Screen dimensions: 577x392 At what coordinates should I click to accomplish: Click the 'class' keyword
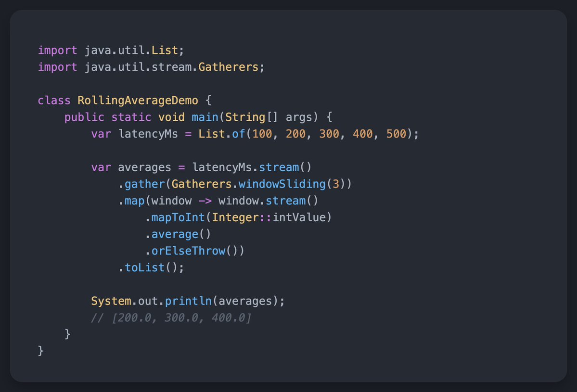click(x=54, y=101)
